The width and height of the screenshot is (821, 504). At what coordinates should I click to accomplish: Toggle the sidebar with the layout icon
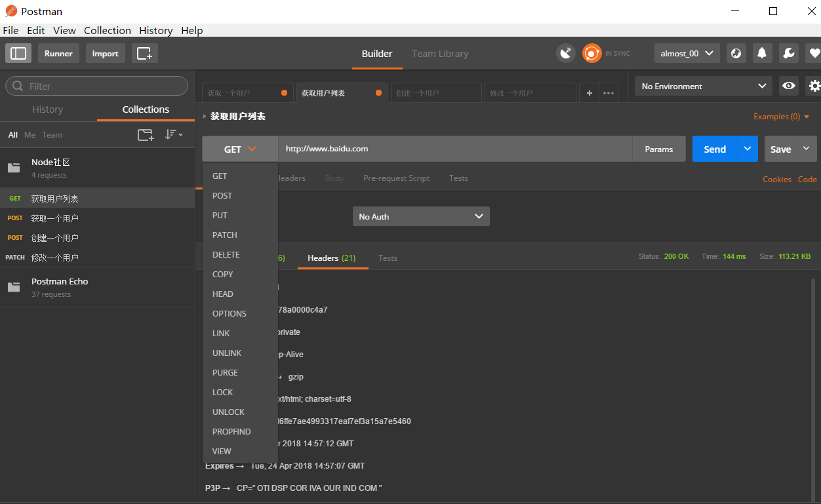coord(18,53)
